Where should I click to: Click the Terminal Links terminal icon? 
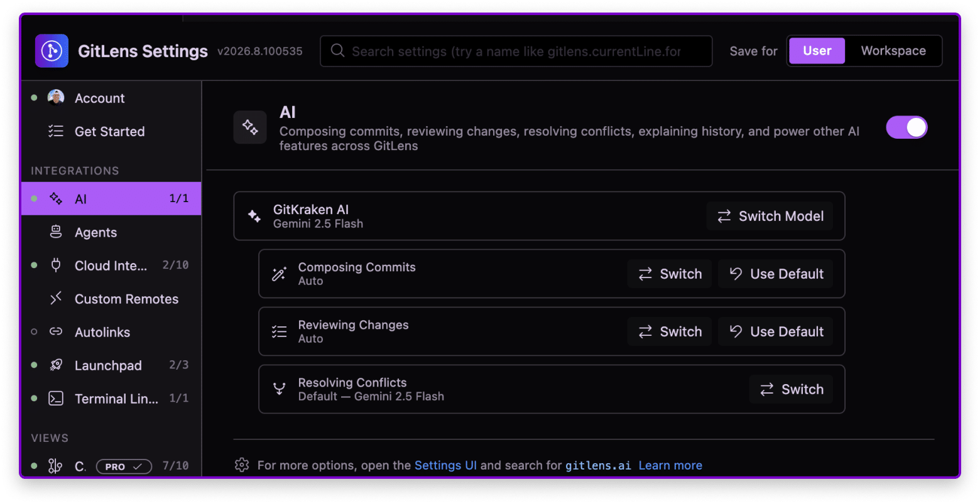56,399
